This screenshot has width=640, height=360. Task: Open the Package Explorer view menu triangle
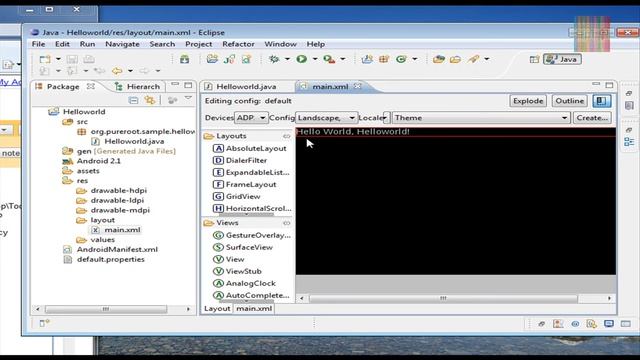[x=188, y=98]
